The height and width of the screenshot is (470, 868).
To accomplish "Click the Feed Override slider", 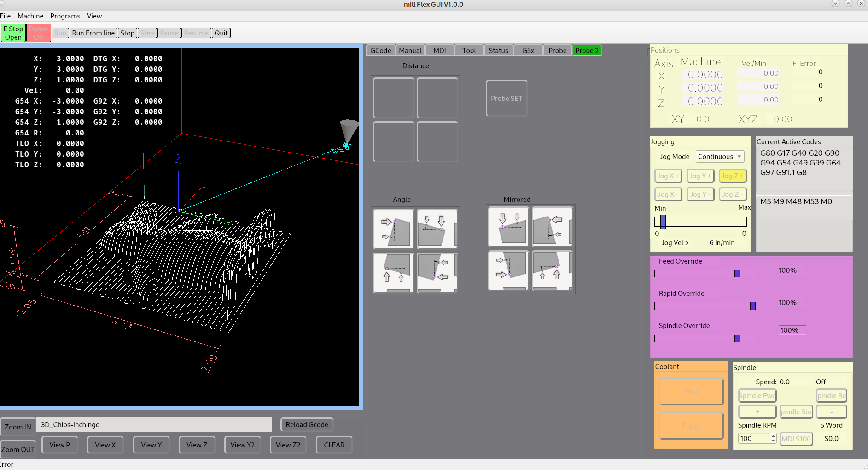I will coord(705,274).
